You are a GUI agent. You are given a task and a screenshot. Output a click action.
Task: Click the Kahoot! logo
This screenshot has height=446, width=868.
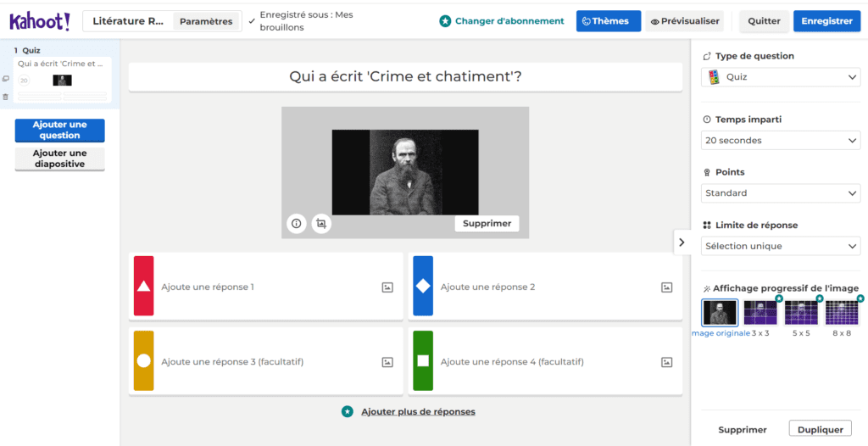coord(39,21)
